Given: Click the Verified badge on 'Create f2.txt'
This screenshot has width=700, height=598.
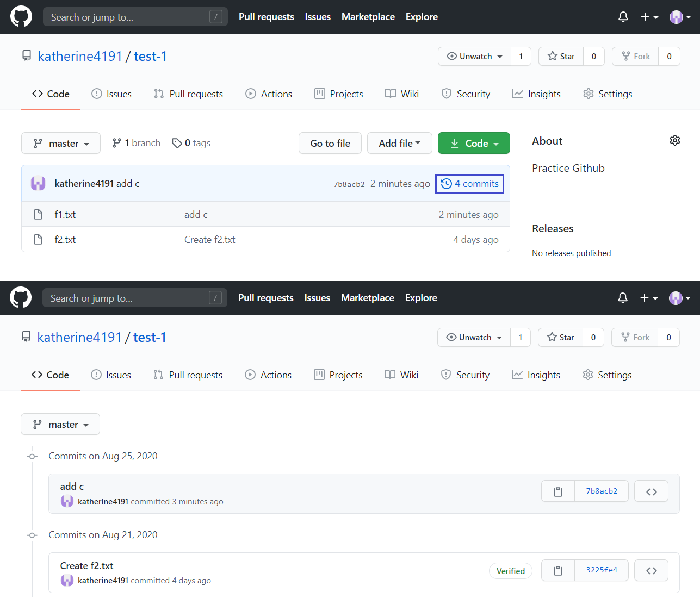Looking at the screenshot, I should (x=511, y=571).
